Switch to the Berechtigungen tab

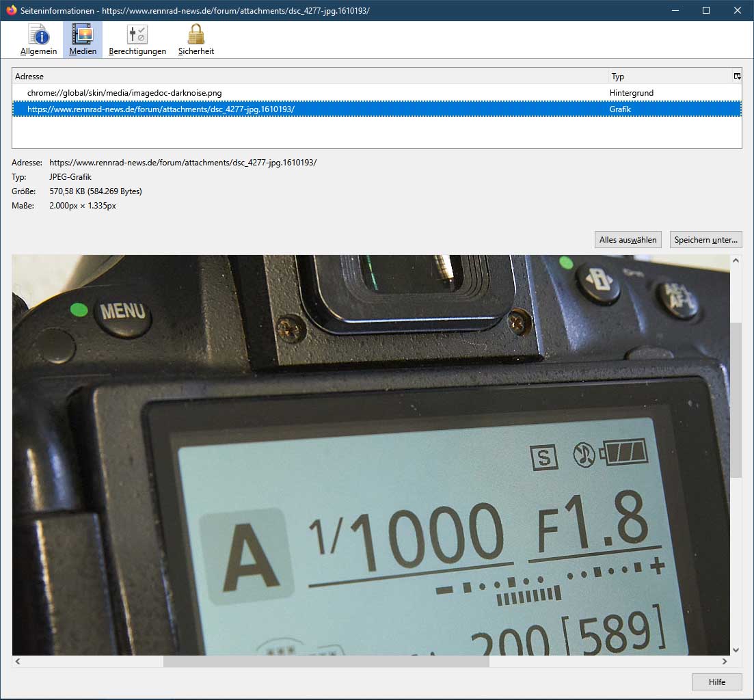point(137,40)
